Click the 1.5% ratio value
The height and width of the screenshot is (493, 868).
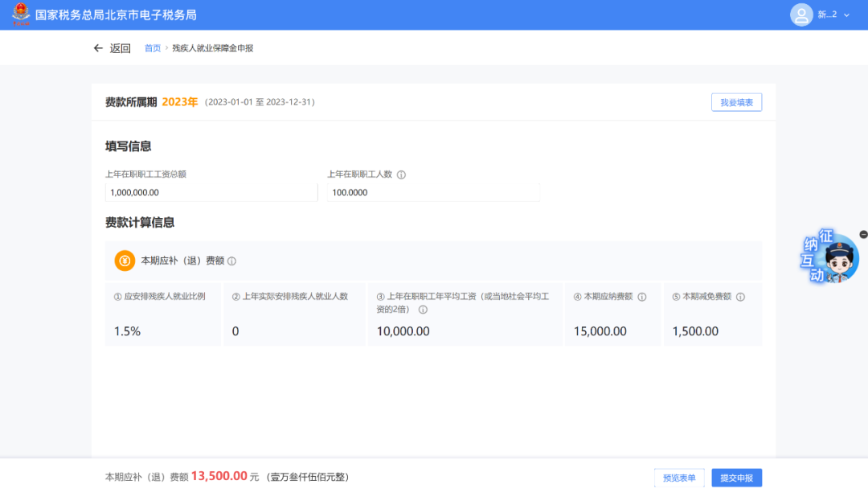coord(127,331)
